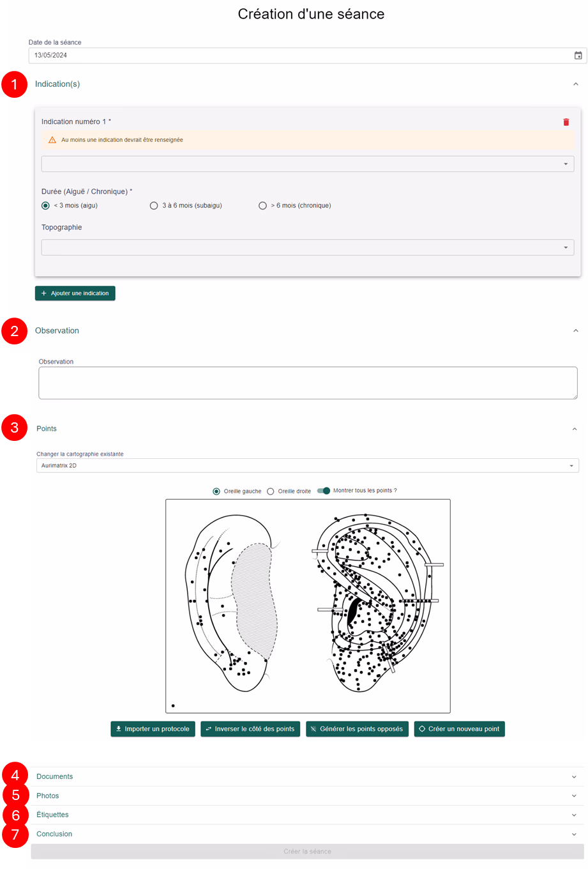Select '> 6 mois (chronique)' duration option

(x=262, y=206)
